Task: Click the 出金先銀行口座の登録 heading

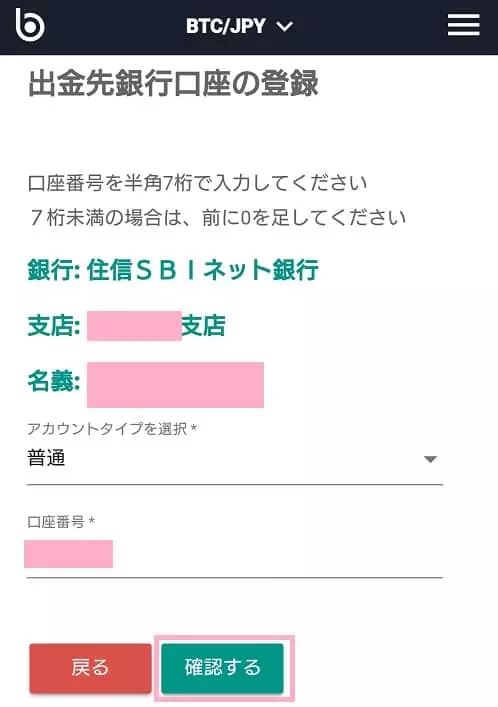Action: click(173, 83)
